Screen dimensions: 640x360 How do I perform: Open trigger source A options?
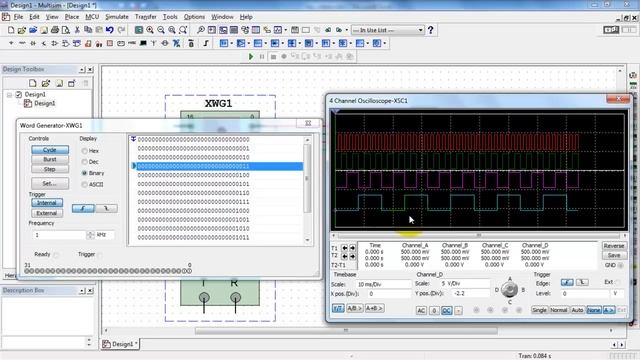point(609,310)
